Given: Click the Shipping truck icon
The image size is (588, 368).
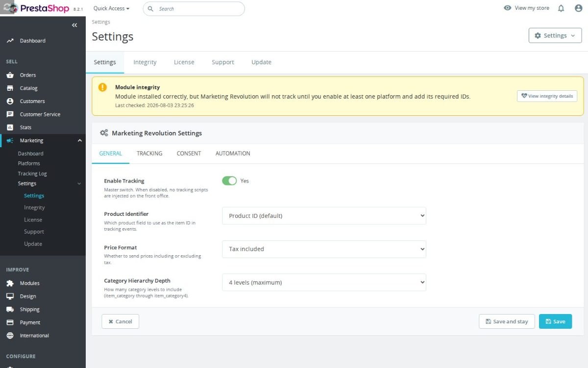Looking at the screenshot, I should [10, 310].
